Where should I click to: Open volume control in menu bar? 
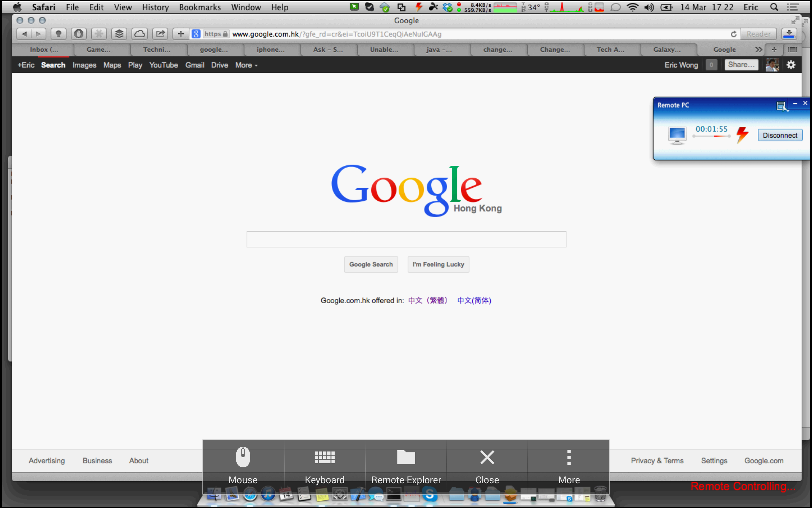(x=649, y=7)
